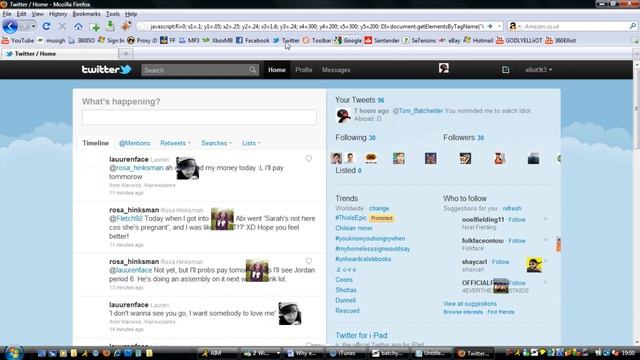Open the File menu
Viewport: 640px width, 360px height.
7,14
